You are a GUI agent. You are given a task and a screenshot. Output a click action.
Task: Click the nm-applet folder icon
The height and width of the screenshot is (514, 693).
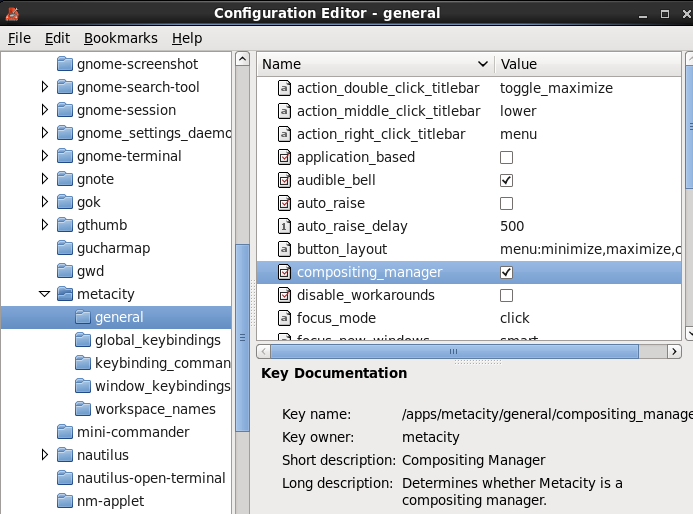coord(65,501)
